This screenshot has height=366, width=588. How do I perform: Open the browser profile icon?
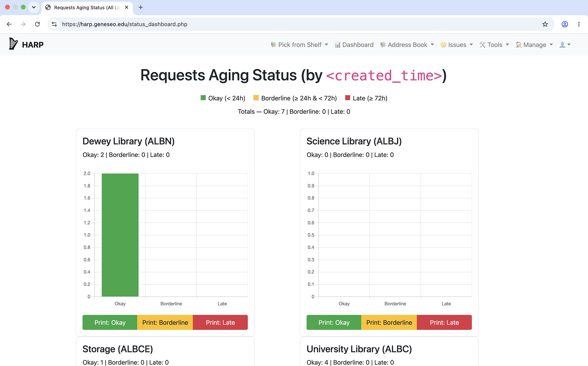point(565,24)
